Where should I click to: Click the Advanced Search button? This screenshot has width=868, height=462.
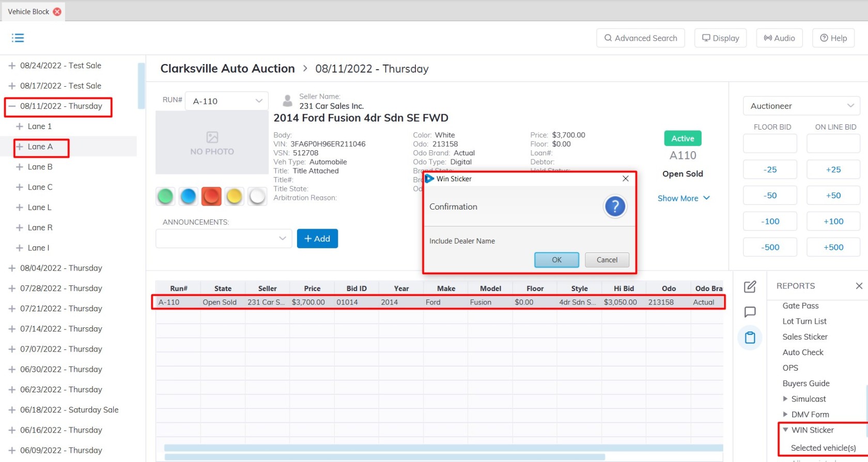(640, 38)
